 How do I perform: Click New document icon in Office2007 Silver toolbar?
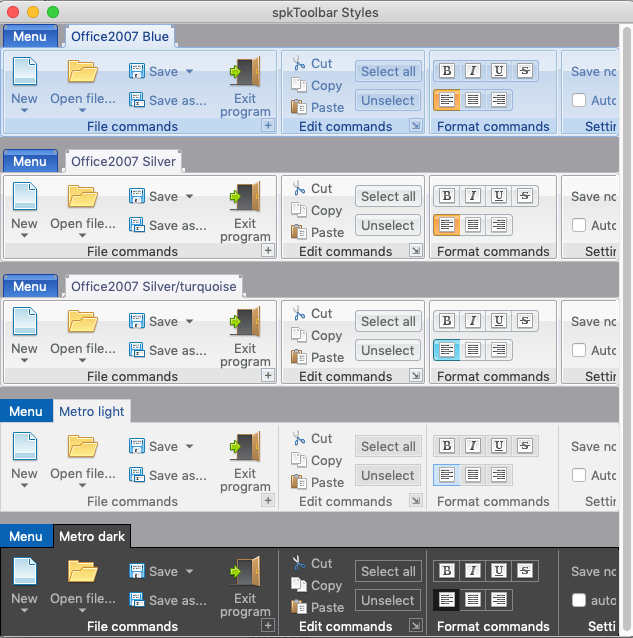click(25, 196)
